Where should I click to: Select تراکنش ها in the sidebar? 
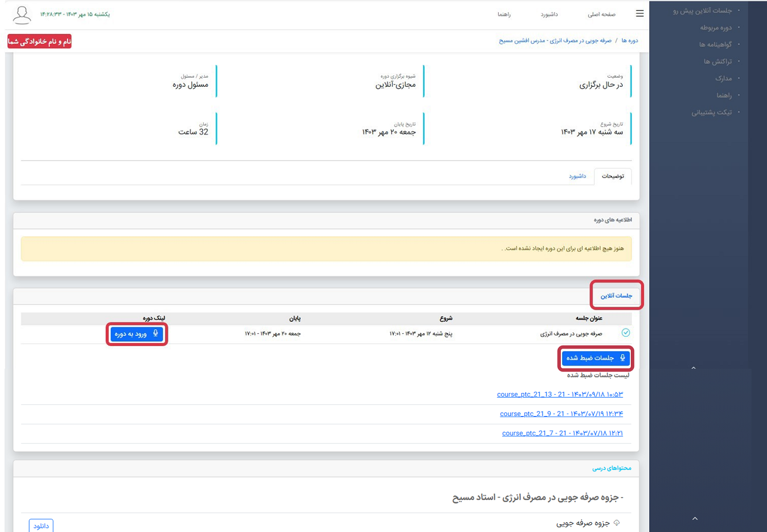click(x=717, y=61)
